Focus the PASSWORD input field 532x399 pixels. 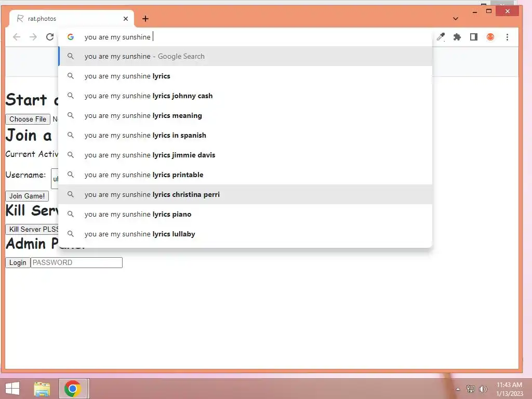77,262
